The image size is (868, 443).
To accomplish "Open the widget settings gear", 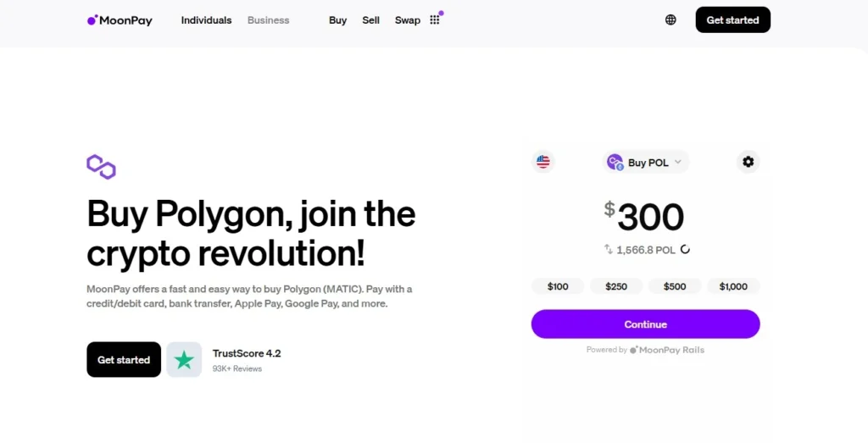I will point(748,162).
